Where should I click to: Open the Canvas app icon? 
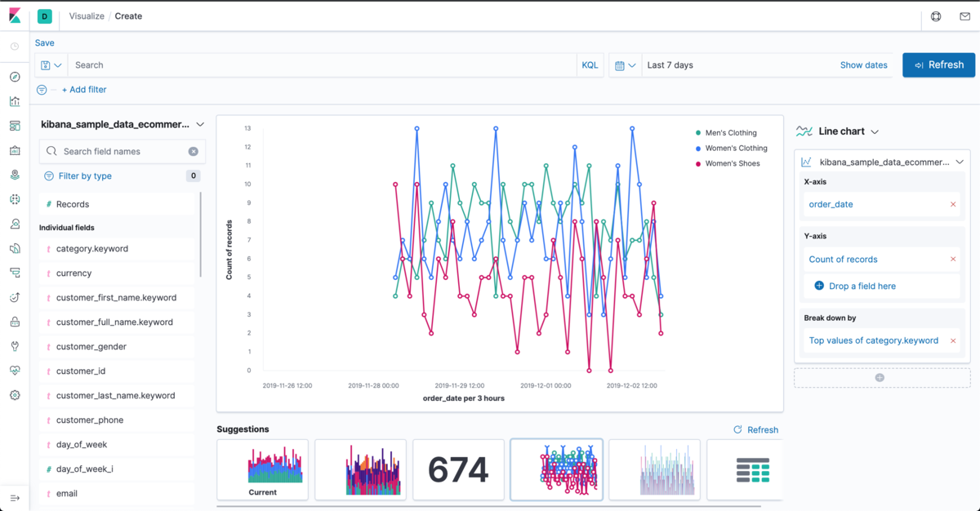click(15, 150)
